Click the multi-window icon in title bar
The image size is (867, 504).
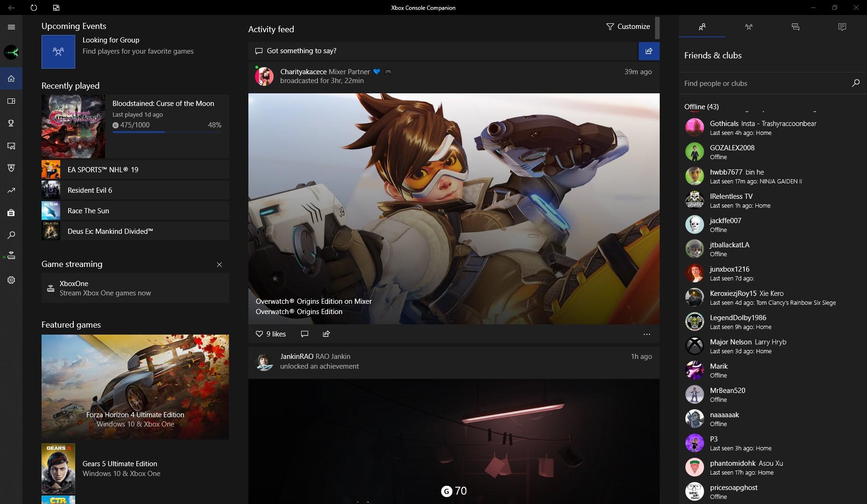pyautogui.click(x=56, y=7)
